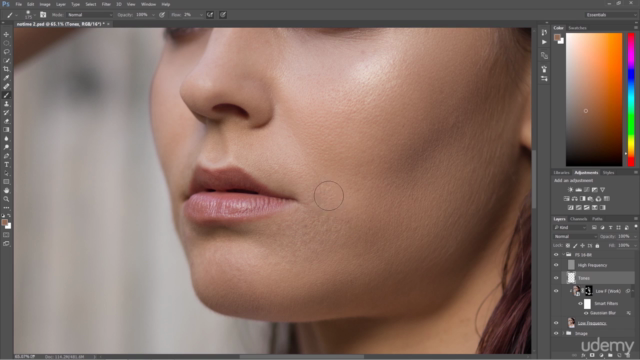Viewport: 640px width, 360px height.
Task: Hide the PS 16-Bit group
Action: tap(556, 255)
